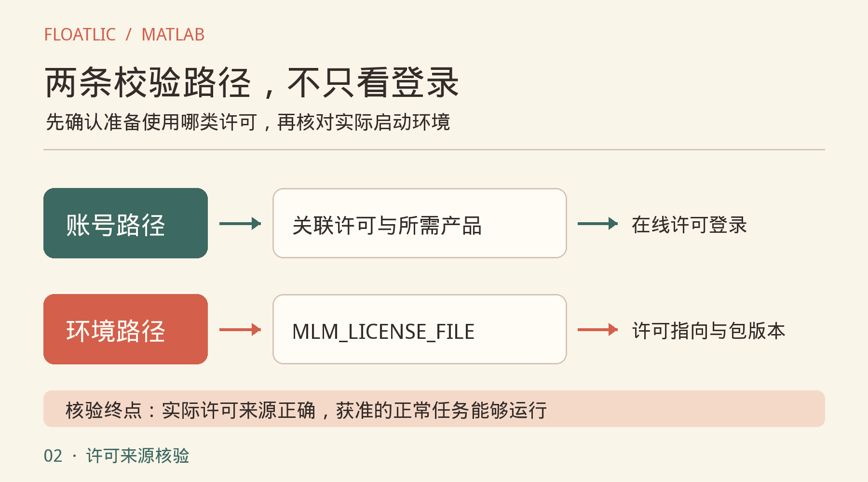This screenshot has height=482, width=868.
Task: Click the MLM_LICENSE_FILE box
Action: tap(420, 329)
